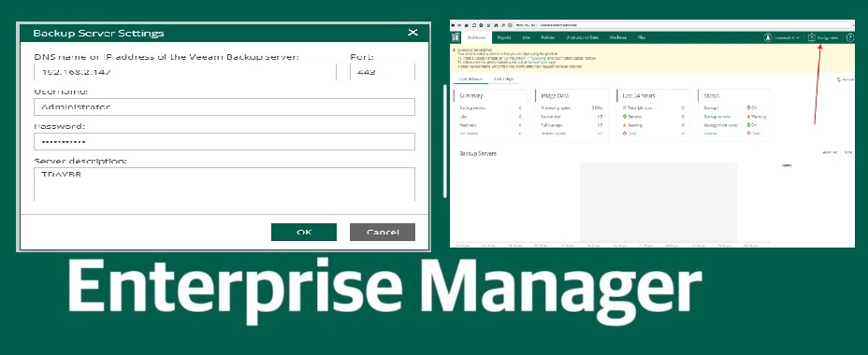Click the green OK icon beside Management server
This screenshot has height=355, width=868.
[748, 125]
